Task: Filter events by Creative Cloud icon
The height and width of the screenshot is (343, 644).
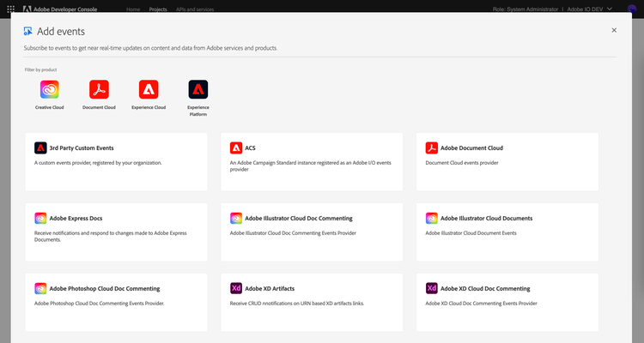Action: tap(49, 89)
